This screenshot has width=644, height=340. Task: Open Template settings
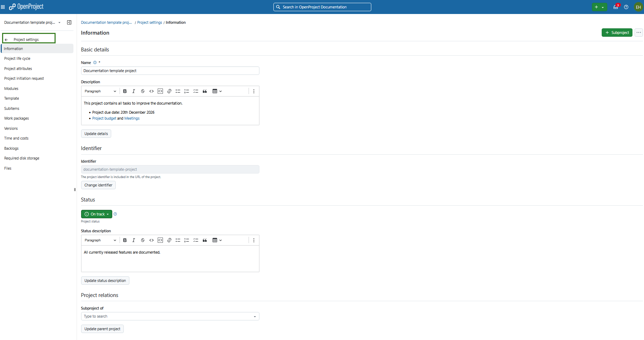(37, 98)
